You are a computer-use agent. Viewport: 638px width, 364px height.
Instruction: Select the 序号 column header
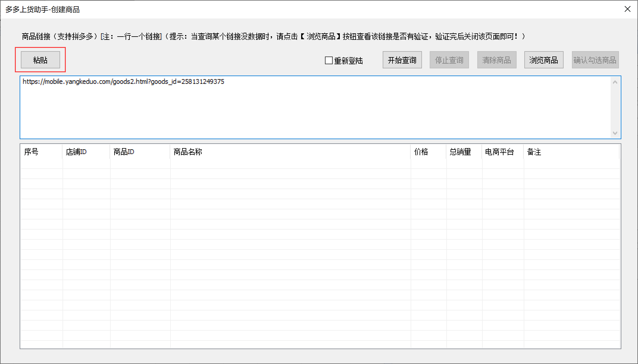41,152
